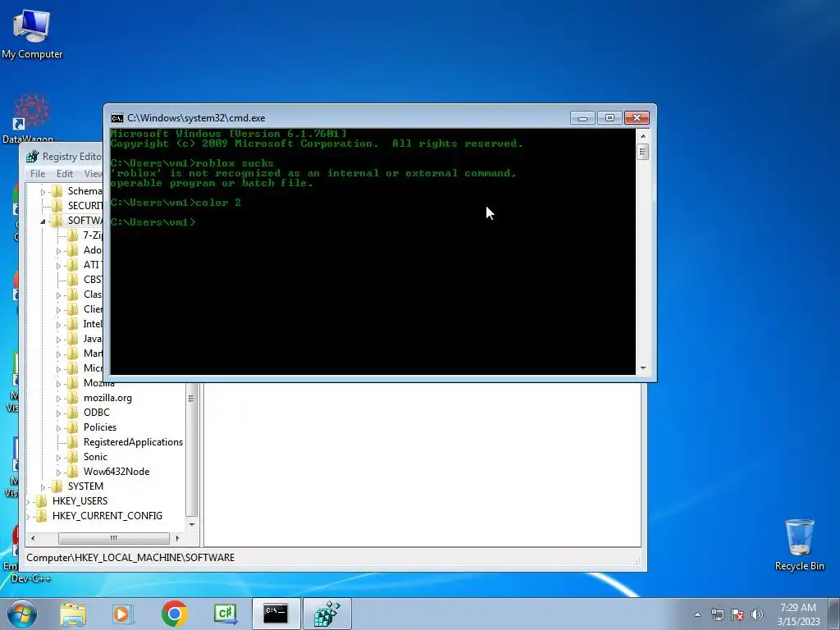Click the volume speaker tray icon
This screenshot has height=630, width=840.
(x=756, y=614)
